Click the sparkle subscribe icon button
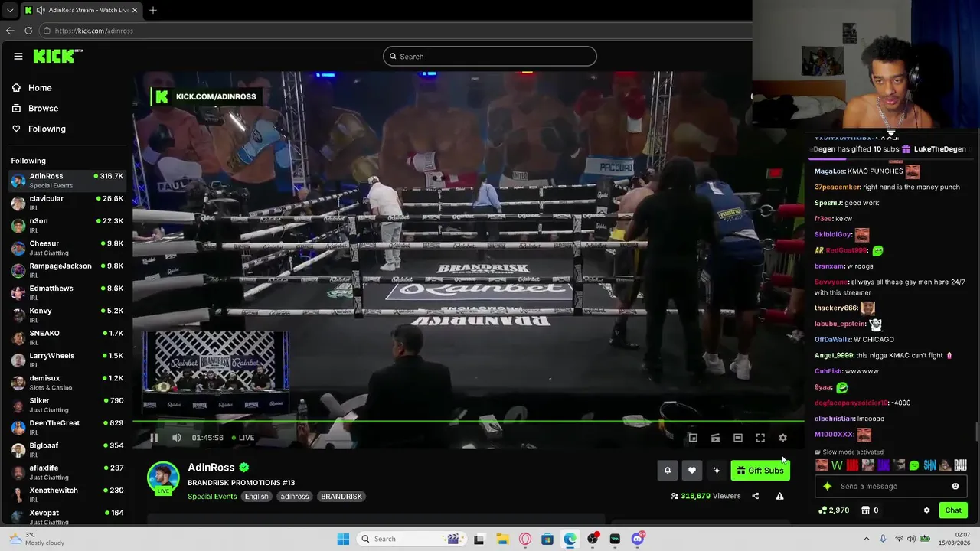 [717, 471]
